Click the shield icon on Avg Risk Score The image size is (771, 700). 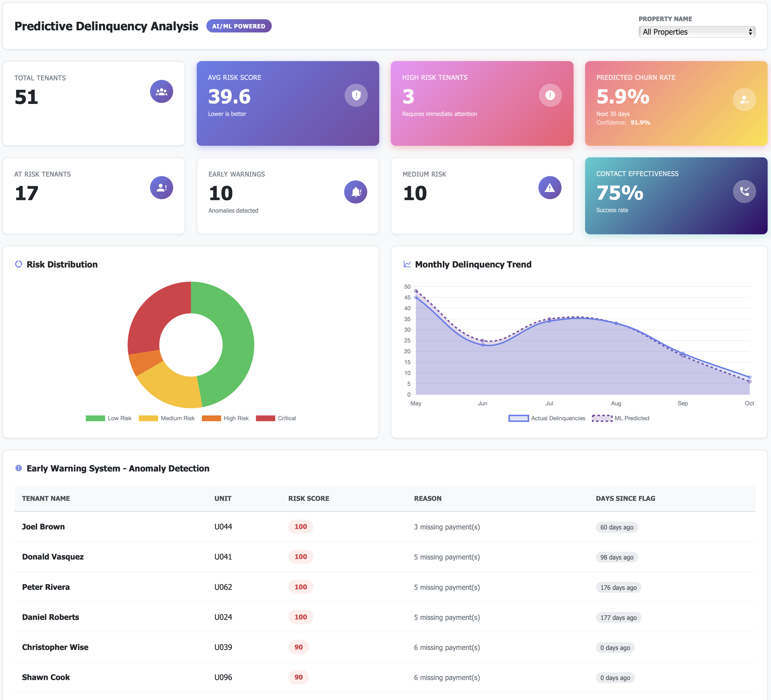point(356,95)
